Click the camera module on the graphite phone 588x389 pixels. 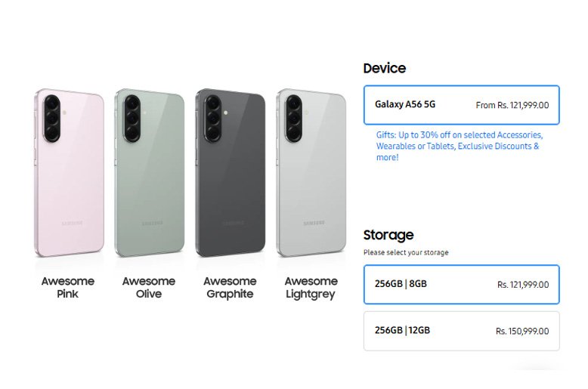pos(213,119)
